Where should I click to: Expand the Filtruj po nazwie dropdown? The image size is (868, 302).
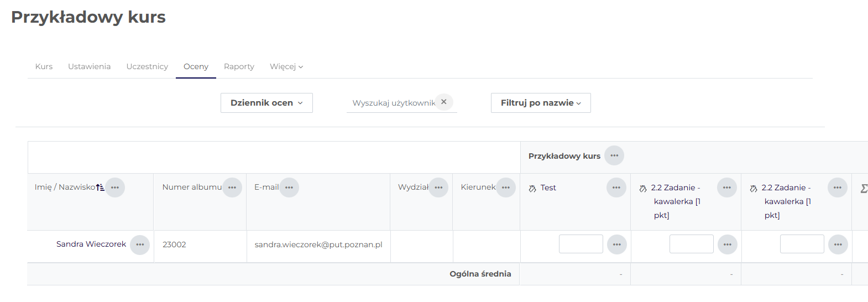pos(541,103)
